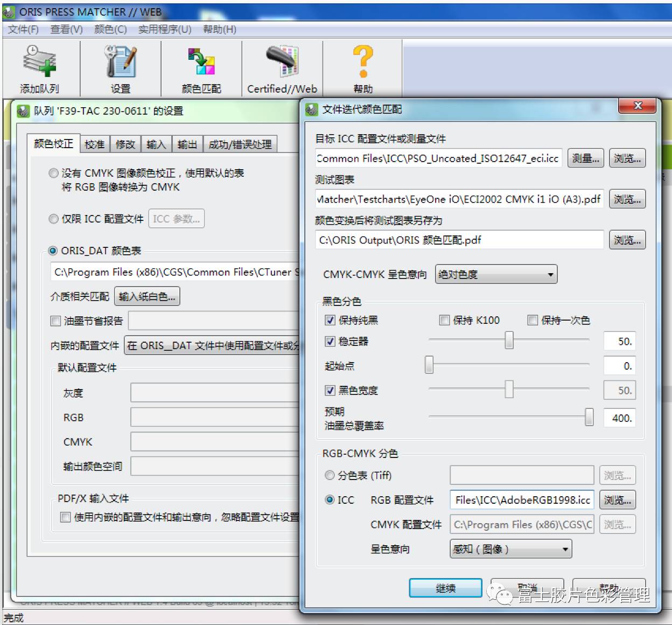Image resolution: width=672 pixels, height=625 pixels.
Task: Switch to the 修改 tab
Action: point(125,144)
